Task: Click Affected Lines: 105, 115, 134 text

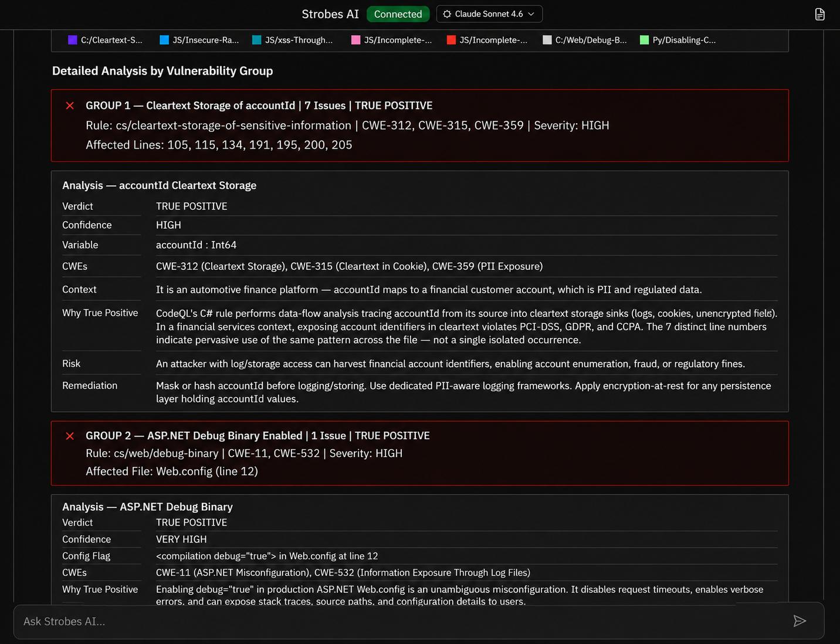Action: [x=219, y=145]
